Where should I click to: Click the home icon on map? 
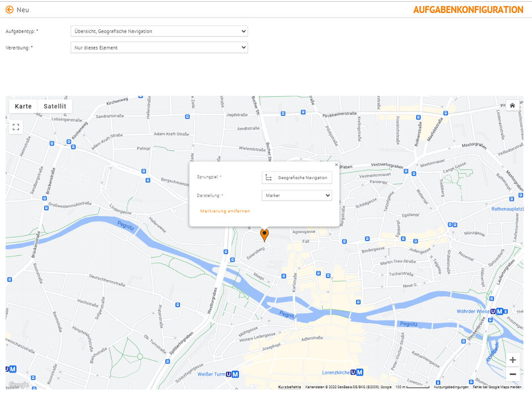pos(512,105)
